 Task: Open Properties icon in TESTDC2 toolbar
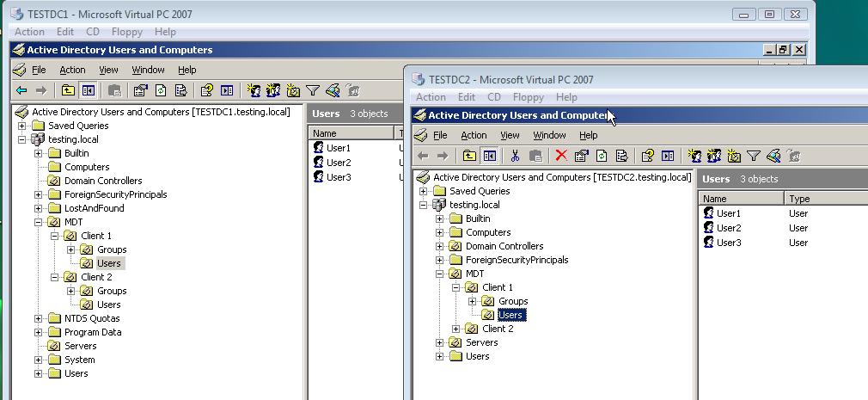(x=581, y=157)
